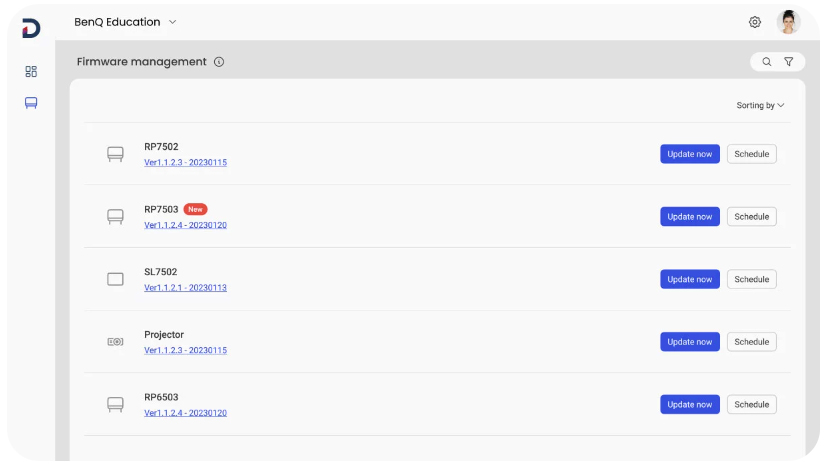Open the user profile avatar
Viewport: 826px width, 466px height.
pos(789,22)
